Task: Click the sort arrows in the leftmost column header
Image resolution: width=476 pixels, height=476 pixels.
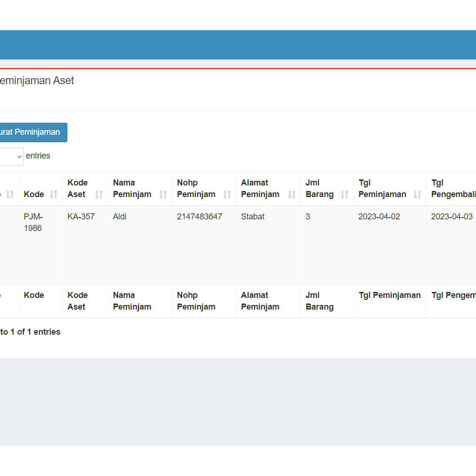Action: coord(10,194)
